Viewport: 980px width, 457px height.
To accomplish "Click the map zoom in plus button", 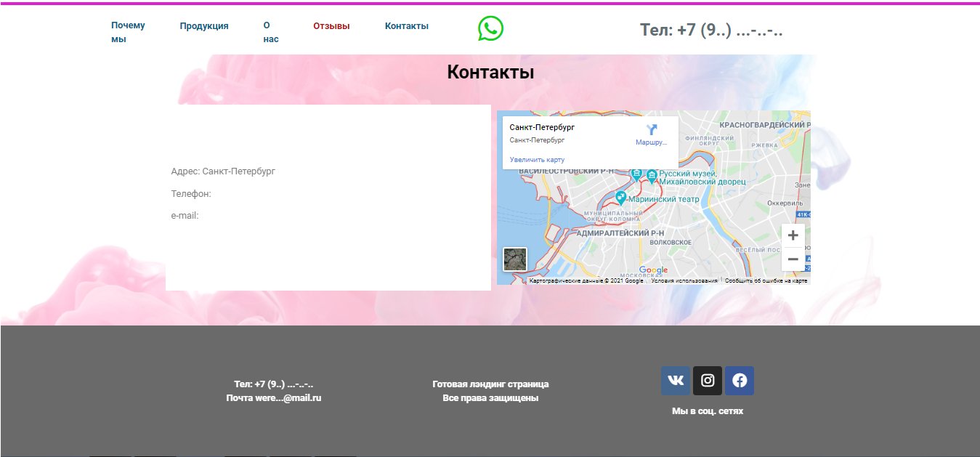I will pyautogui.click(x=793, y=235).
